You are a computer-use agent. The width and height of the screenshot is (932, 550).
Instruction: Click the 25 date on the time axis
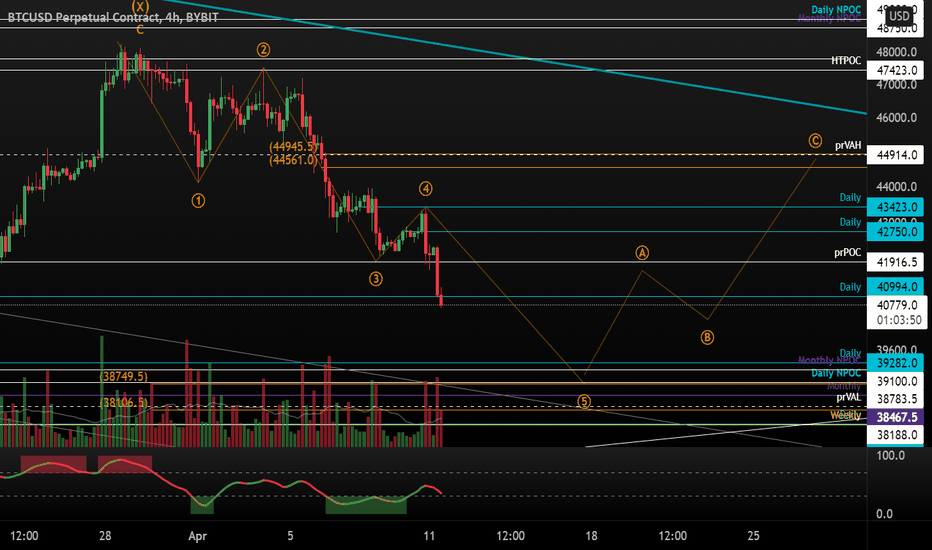[753, 536]
